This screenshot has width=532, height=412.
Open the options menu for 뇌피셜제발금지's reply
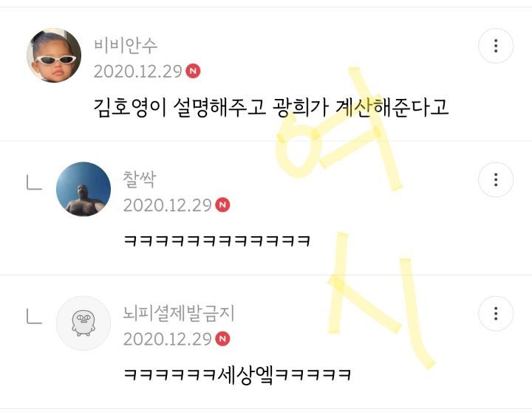496,314
